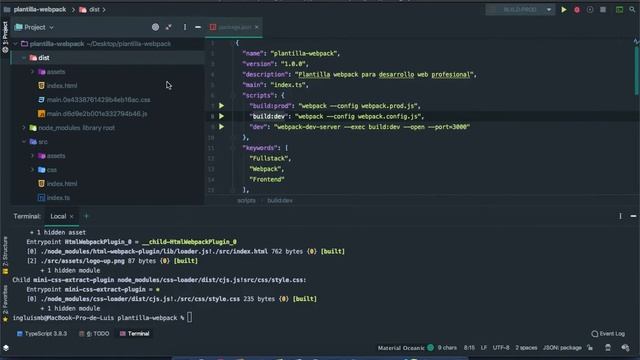
Task: Fold the scripts block at its gutter marker
Action: pos(233,96)
